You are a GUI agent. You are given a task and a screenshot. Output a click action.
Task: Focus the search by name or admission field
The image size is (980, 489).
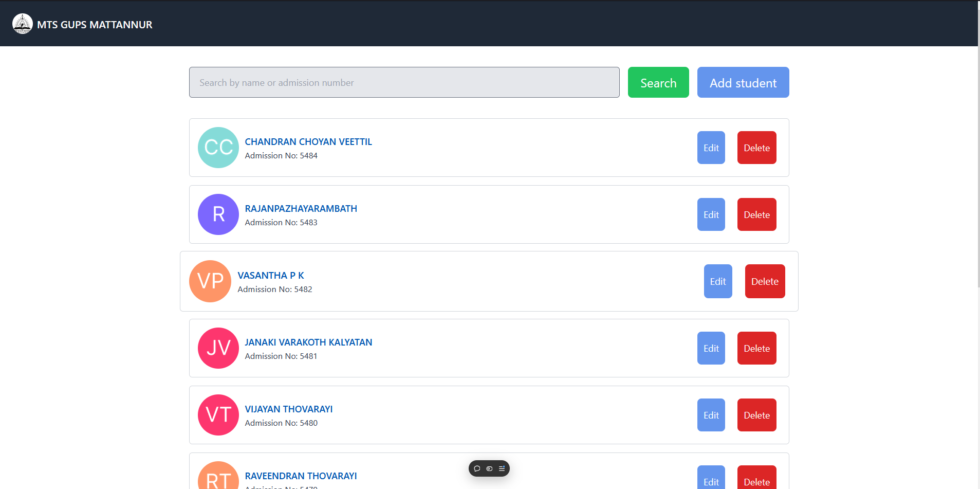click(404, 82)
